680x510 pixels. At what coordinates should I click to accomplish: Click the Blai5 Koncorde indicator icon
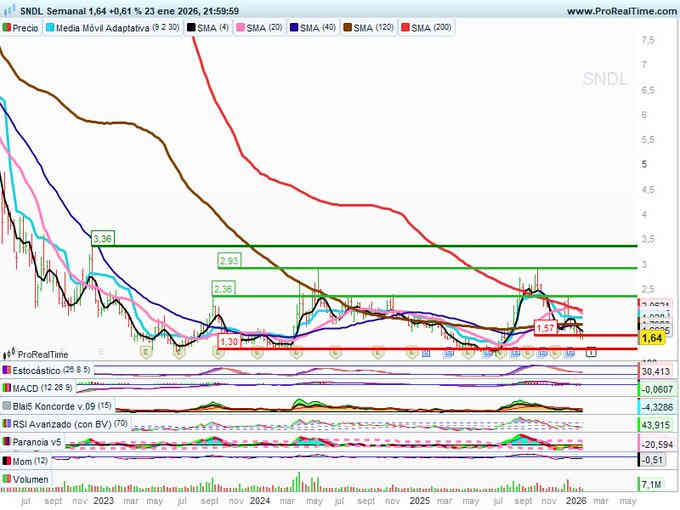tap(8, 407)
